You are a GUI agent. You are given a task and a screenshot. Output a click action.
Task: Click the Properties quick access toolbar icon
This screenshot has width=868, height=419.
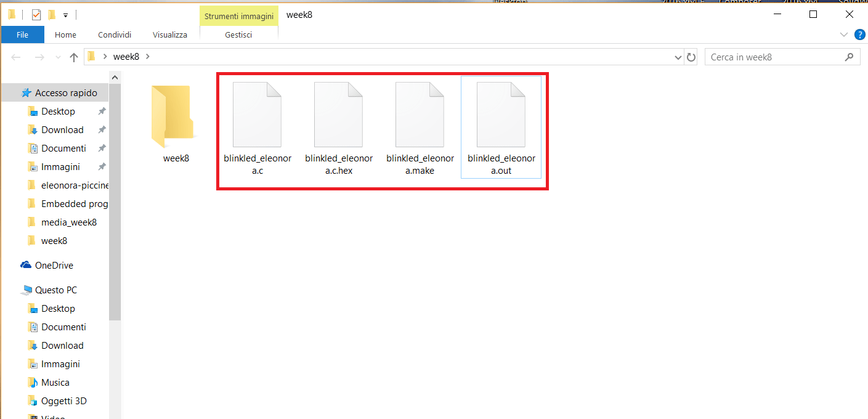(x=36, y=15)
